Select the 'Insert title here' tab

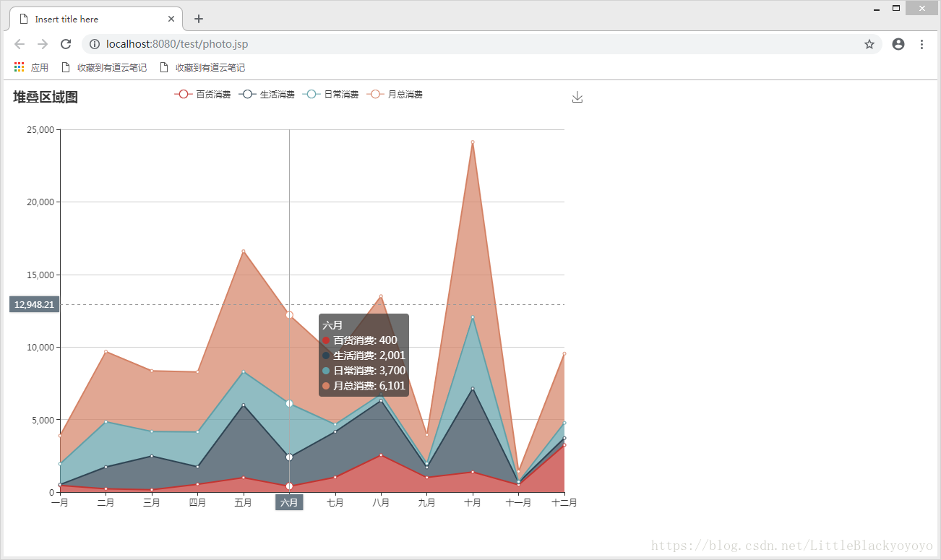point(87,19)
